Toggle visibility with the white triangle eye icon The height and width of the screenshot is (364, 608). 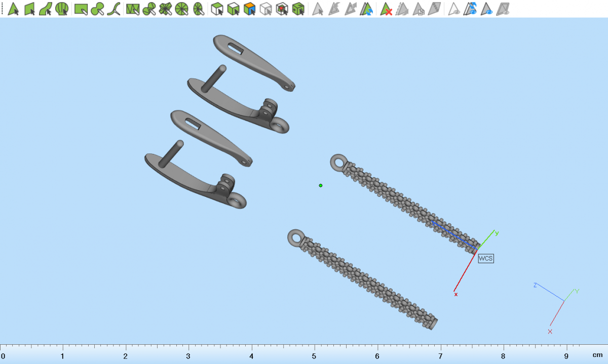pyautogui.click(x=454, y=9)
